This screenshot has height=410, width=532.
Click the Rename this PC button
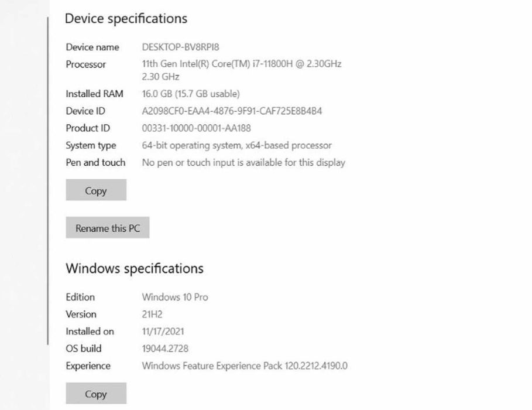tap(108, 228)
